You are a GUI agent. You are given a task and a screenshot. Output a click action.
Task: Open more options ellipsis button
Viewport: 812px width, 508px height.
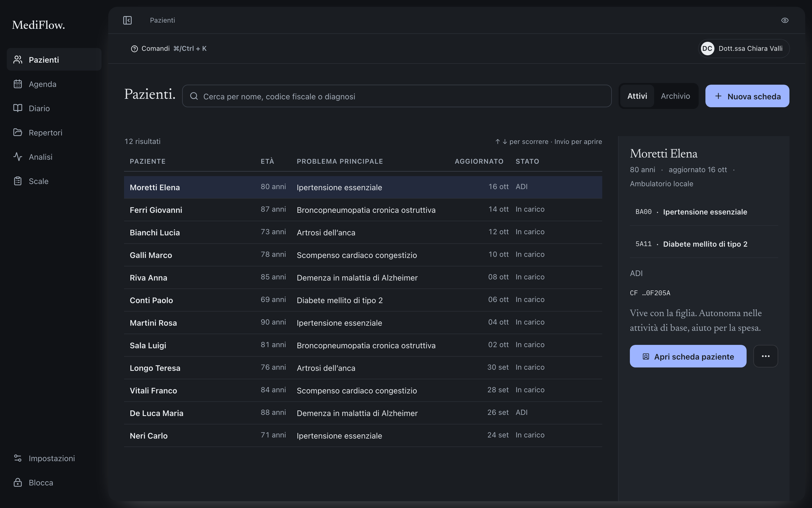point(765,356)
